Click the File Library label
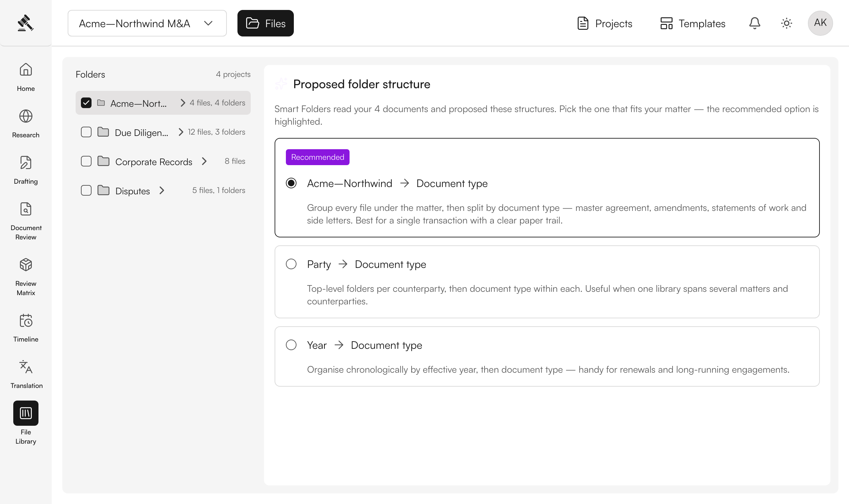849x504 pixels. 26,436
